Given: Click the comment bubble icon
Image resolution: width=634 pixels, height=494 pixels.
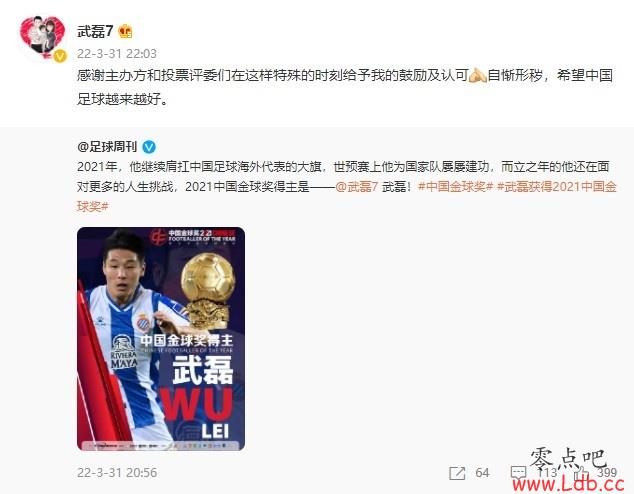Looking at the screenshot, I should [x=518, y=473].
